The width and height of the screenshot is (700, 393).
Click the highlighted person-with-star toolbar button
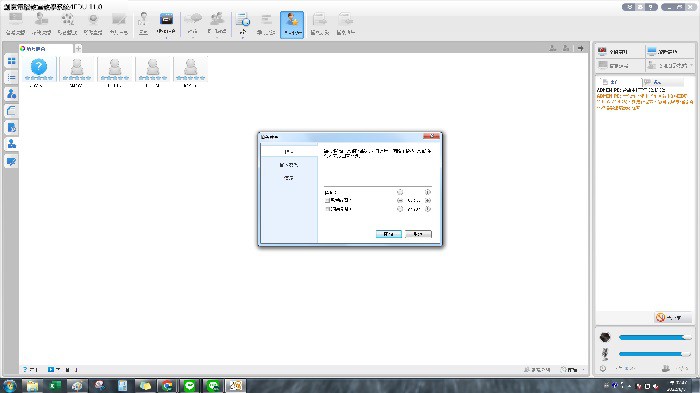(x=292, y=25)
